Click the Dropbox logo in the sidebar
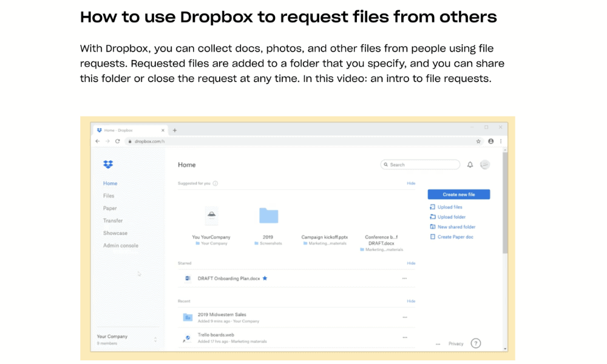 [108, 164]
